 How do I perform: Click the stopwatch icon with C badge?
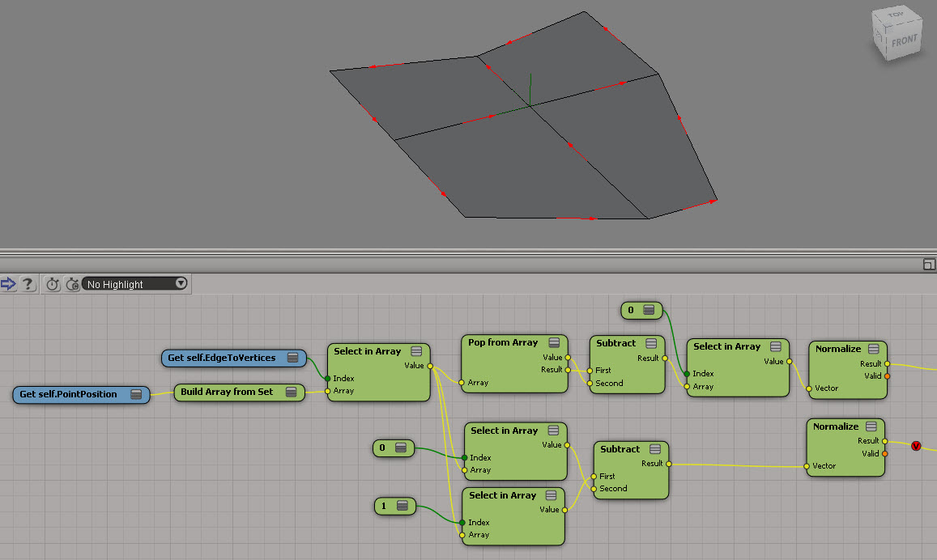[x=71, y=284]
